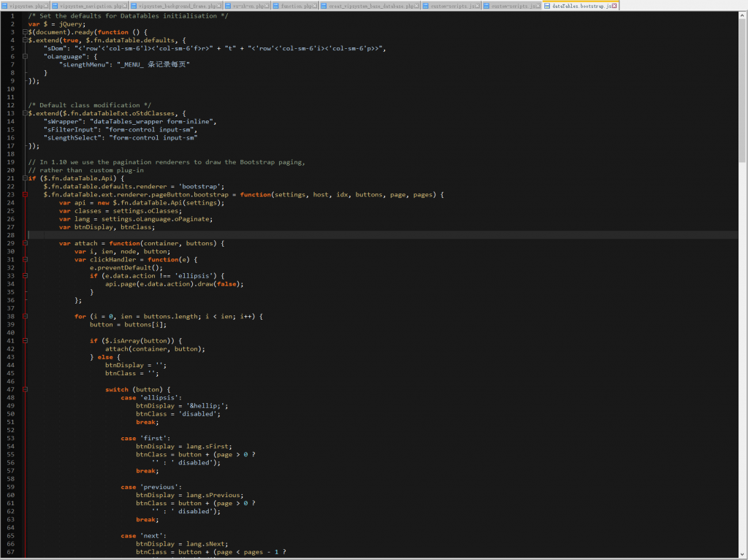
Task: Click lang.sFirst in the code
Action: pyautogui.click(x=207, y=447)
